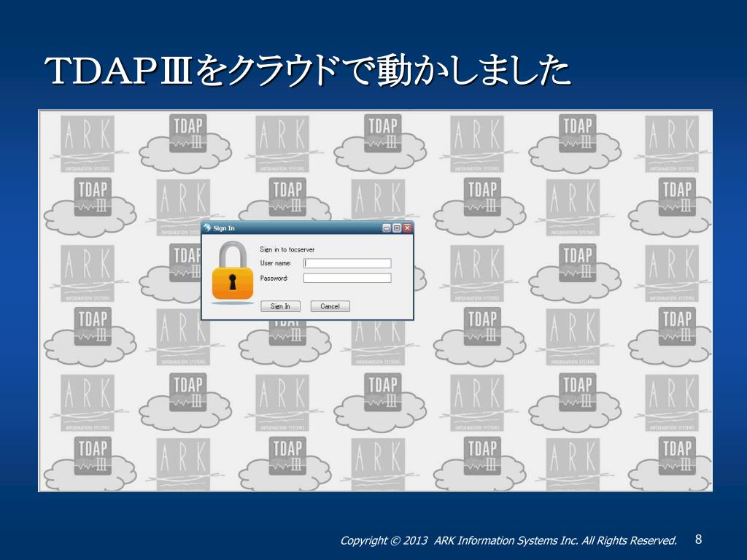The height and width of the screenshot is (560, 747).
Task: Click the 'Password:' label
Action: 274,278
